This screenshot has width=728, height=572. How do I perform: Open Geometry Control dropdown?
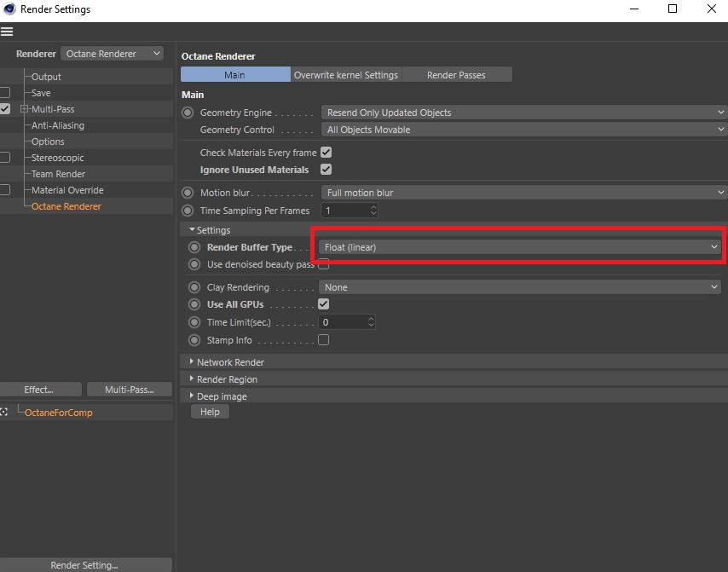(524, 130)
